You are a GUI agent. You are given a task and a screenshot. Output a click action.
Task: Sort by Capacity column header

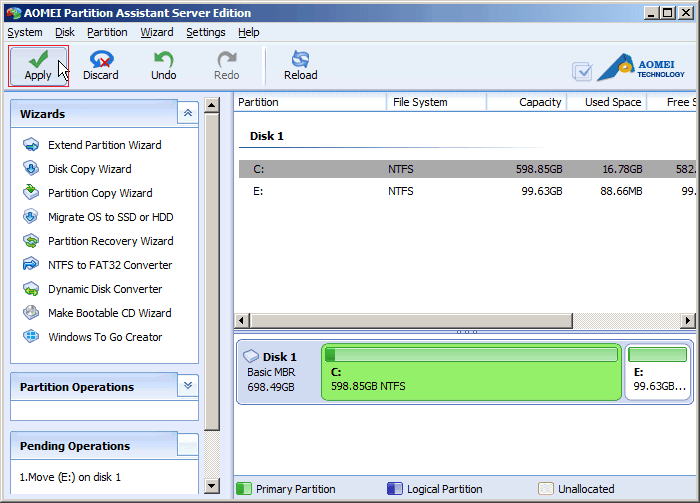click(527, 102)
